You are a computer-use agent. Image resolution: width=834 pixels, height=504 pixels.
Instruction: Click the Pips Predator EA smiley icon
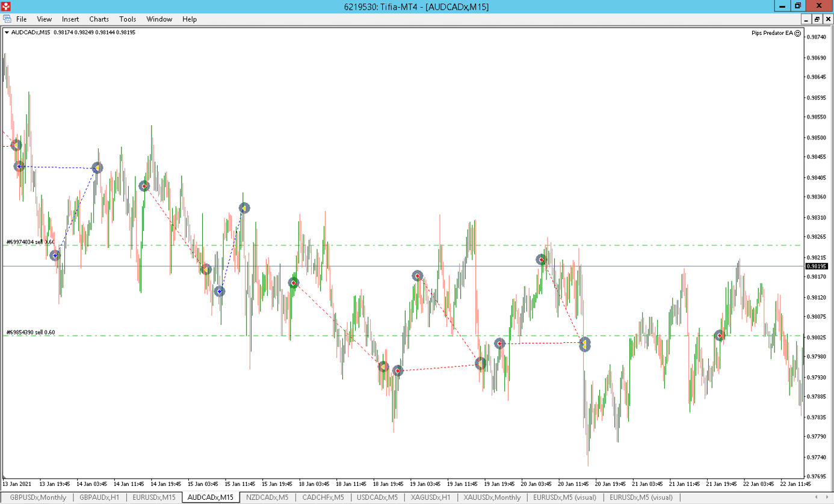coord(798,34)
